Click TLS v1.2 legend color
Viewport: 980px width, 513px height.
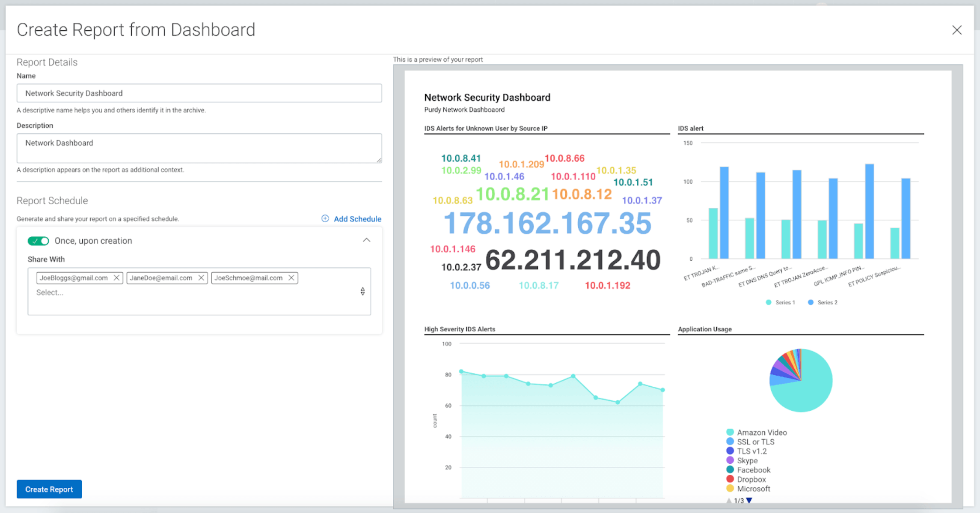coord(730,451)
